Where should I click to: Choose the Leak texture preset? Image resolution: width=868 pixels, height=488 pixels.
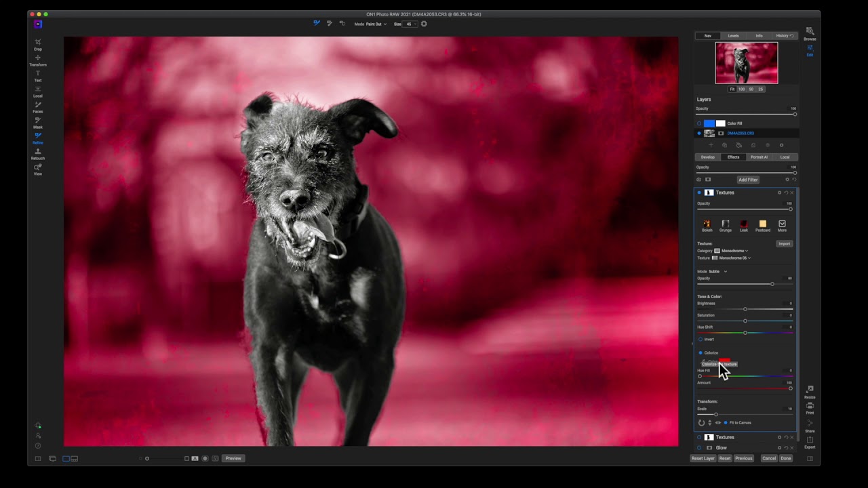click(744, 226)
